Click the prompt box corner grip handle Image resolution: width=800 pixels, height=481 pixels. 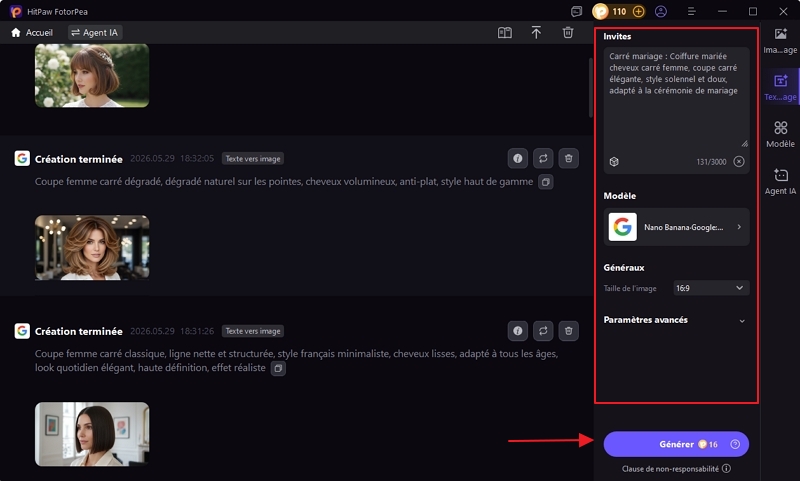click(x=744, y=144)
